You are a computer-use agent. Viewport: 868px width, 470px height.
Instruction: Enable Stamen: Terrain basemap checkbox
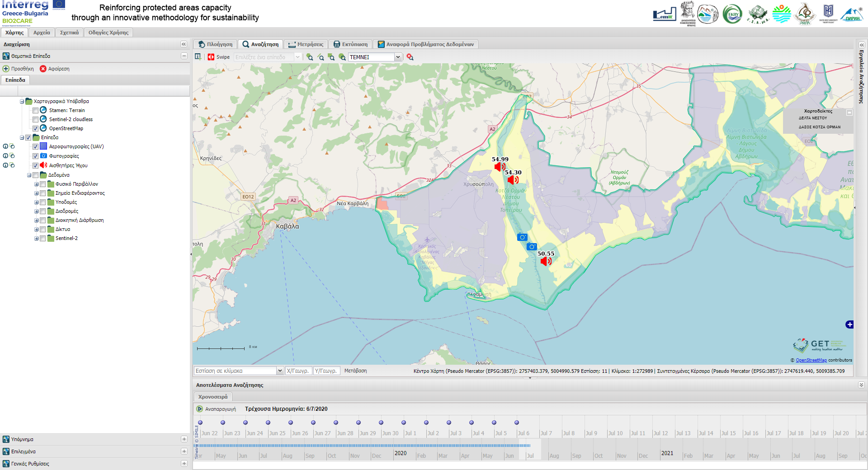pos(35,110)
